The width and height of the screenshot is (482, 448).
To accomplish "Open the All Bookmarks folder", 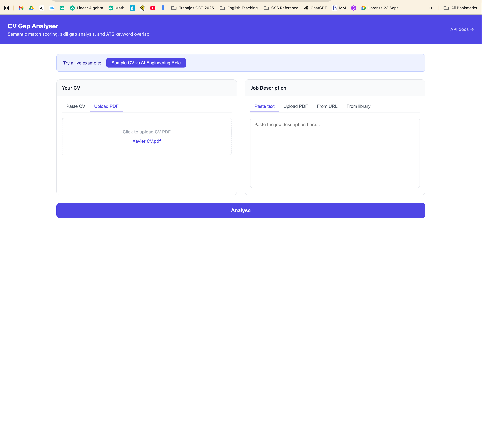I will [x=460, y=8].
